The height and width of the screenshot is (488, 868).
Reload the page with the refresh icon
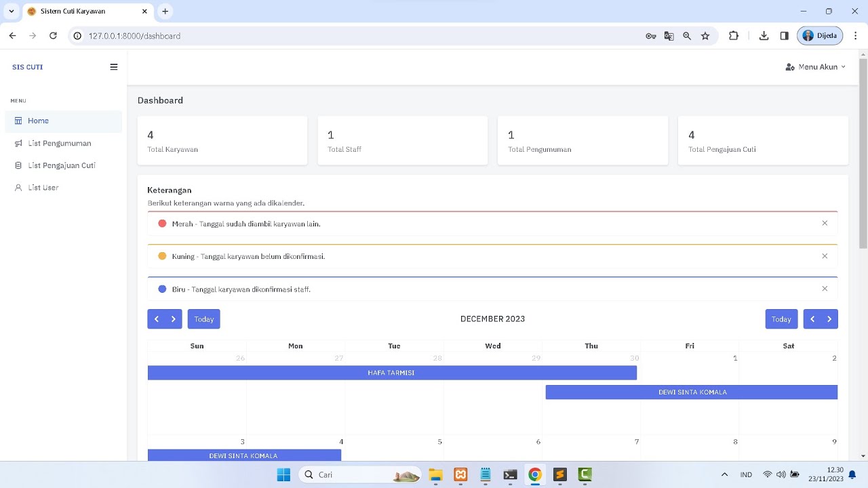(53, 36)
